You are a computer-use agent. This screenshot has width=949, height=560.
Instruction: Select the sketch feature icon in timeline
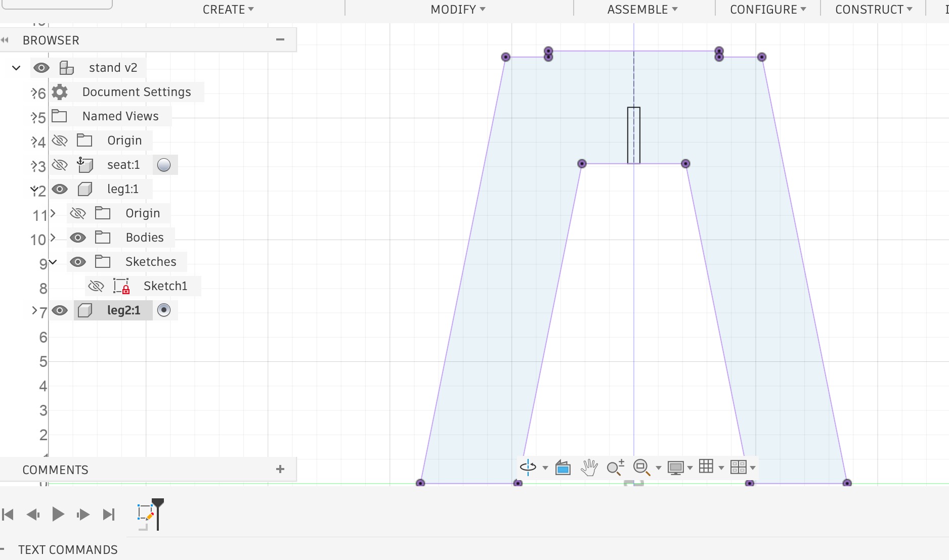click(146, 514)
